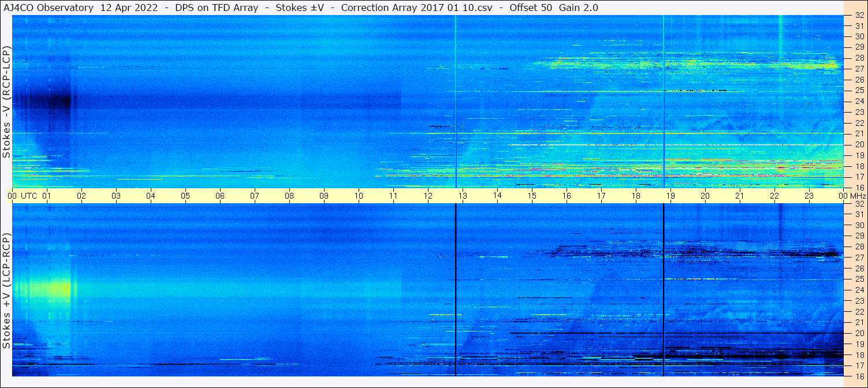Click the 32 MHz tick of Stokes +V panel
Viewport: 868px width, 388px height.
pos(859,204)
